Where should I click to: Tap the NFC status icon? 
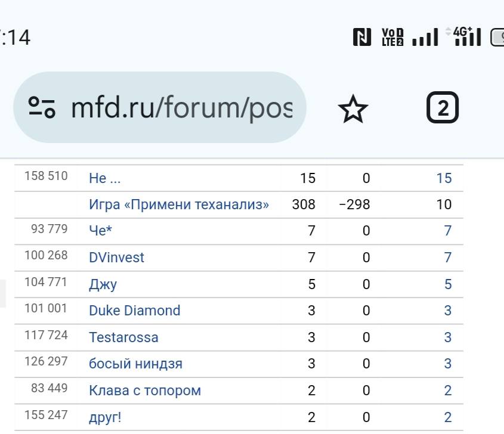click(362, 37)
